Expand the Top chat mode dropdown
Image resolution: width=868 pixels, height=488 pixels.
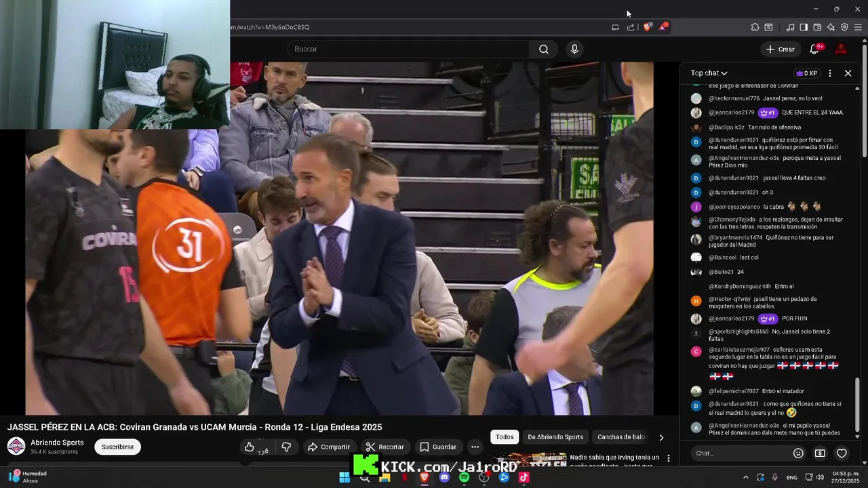click(x=709, y=73)
